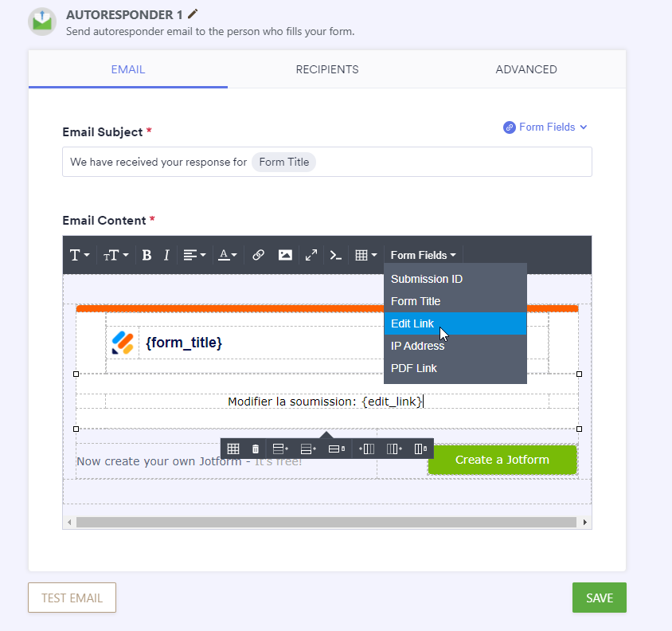The width and height of the screenshot is (672, 631).
Task: Click the delete row icon
Action: [x=336, y=449]
